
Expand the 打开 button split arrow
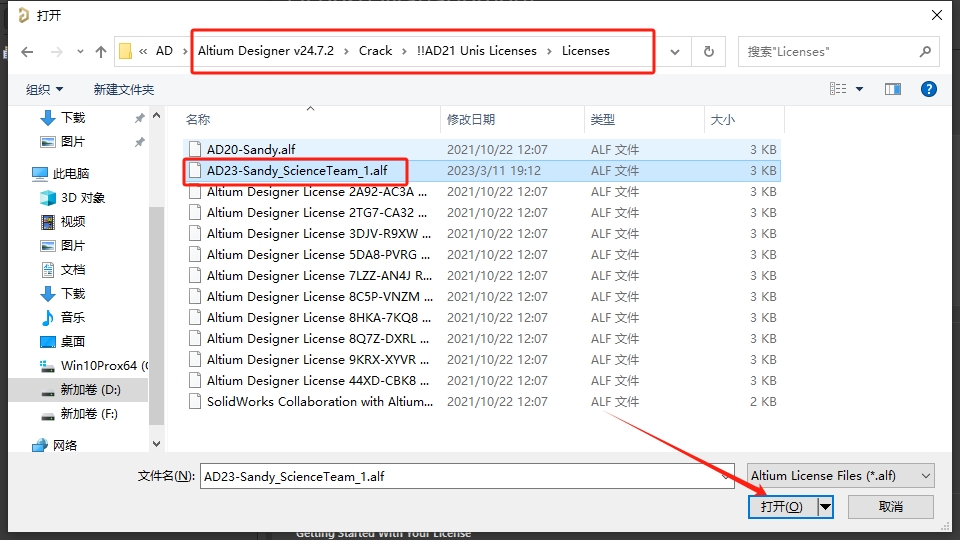tap(825, 507)
